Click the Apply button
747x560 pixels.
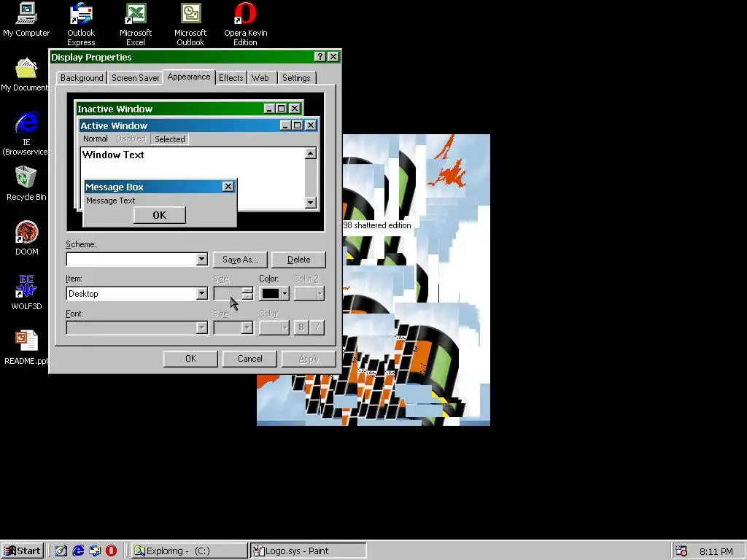pyautogui.click(x=309, y=359)
